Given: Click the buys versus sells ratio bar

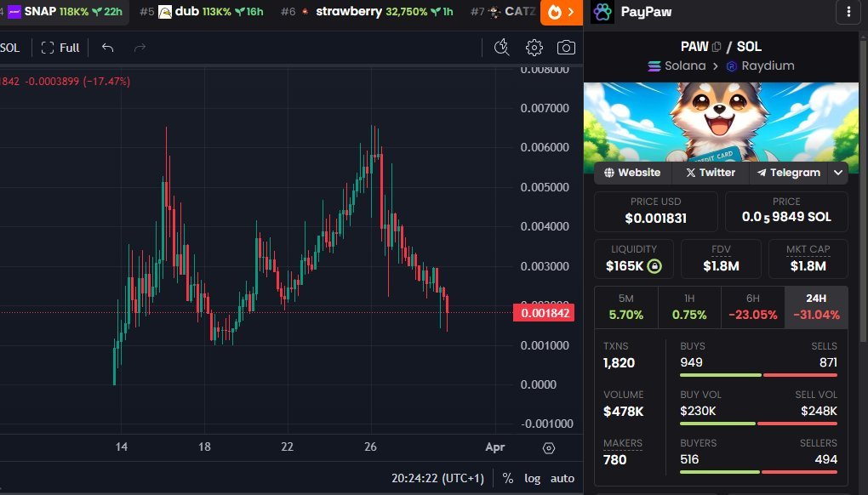Looking at the screenshot, I should point(758,375).
